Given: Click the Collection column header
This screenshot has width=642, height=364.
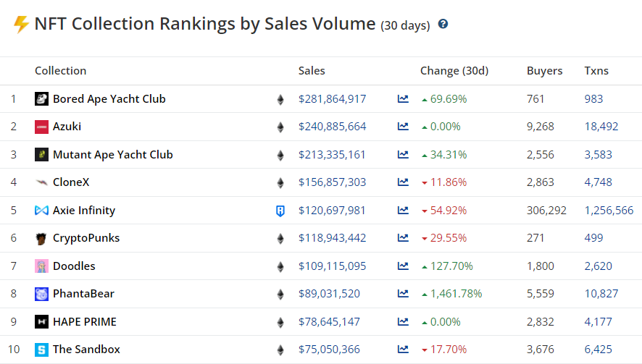Looking at the screenshot, I should click(x=60, y=71).
